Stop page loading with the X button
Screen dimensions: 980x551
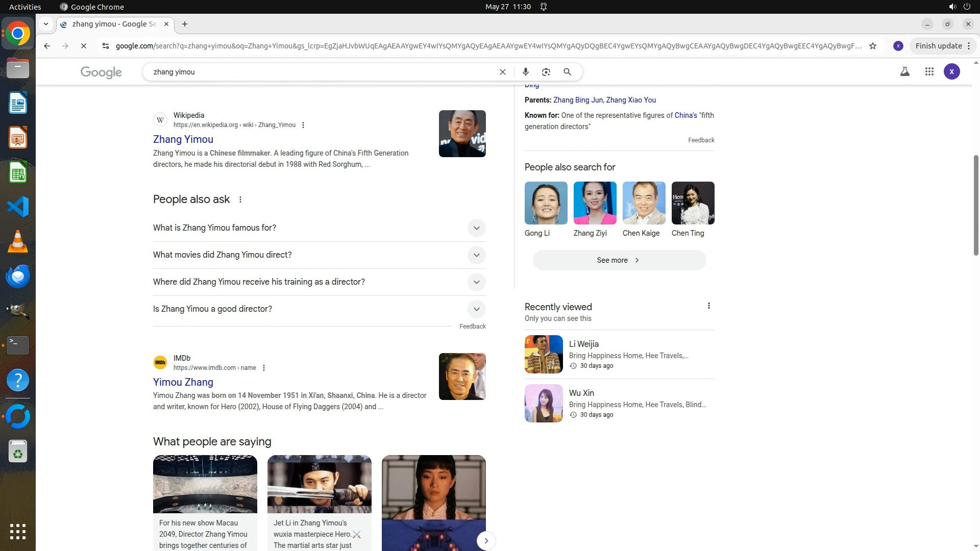click(x=84, y=46)
